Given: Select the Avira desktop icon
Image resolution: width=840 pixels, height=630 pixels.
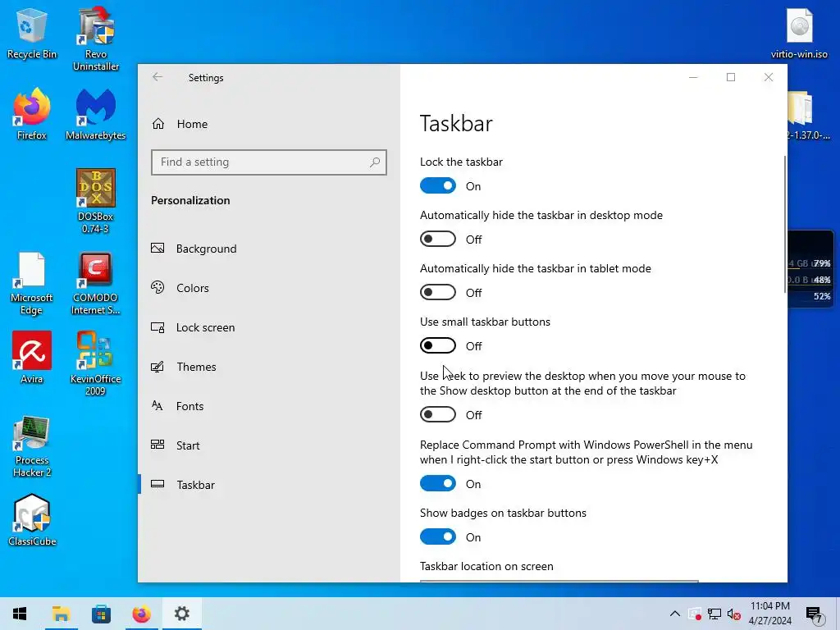Looking at the screenshot, I should tap(32, 357).
